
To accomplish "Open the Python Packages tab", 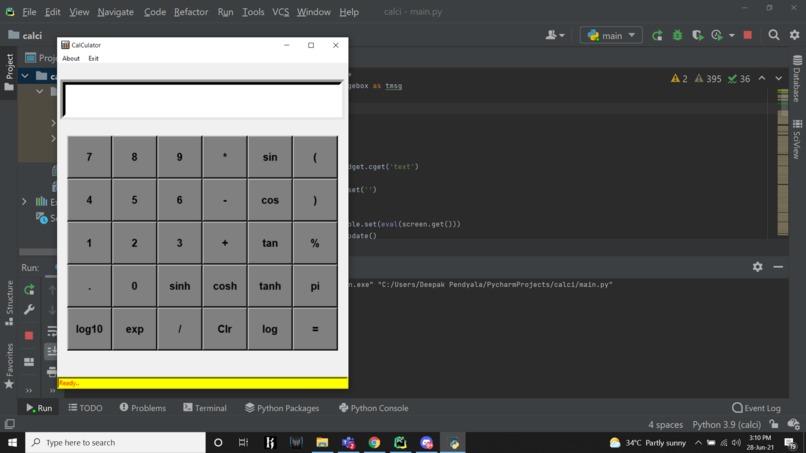I will coord(282,408).
